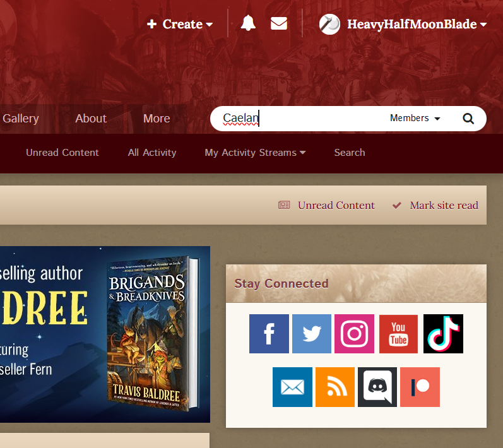Open the notifications bell icon
Image resolution: width=503 pixels, height=448 pixels.
248,24
